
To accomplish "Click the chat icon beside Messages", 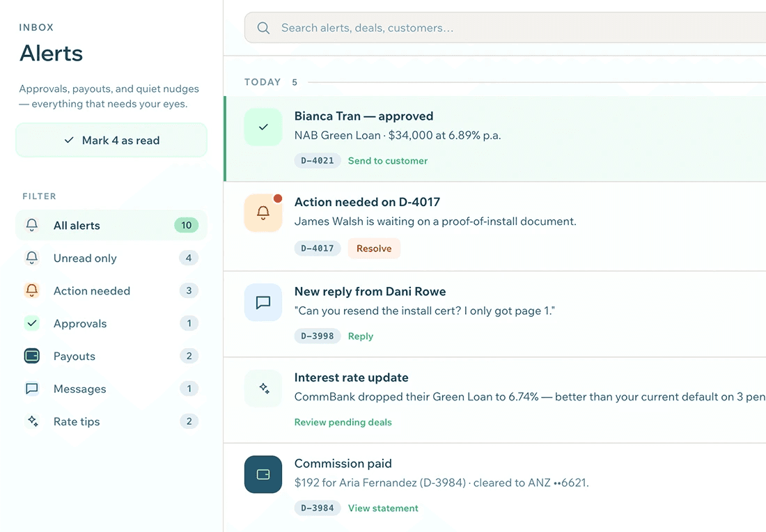I will pos(32,389).
